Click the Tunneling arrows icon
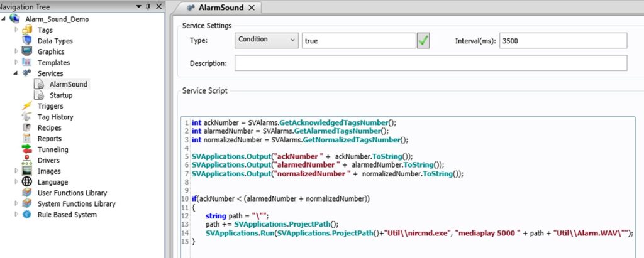This screenshot has width=644, height=258. (x=27, y=149)
